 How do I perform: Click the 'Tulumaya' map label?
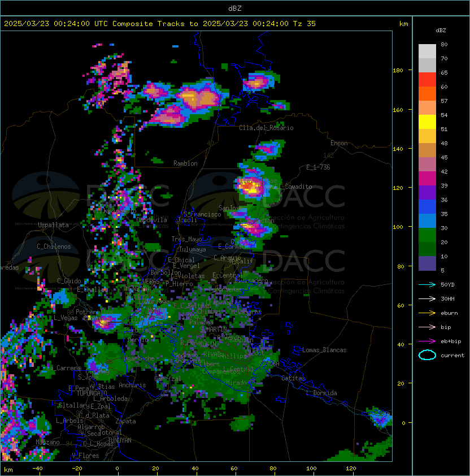(x=193, y=249)
